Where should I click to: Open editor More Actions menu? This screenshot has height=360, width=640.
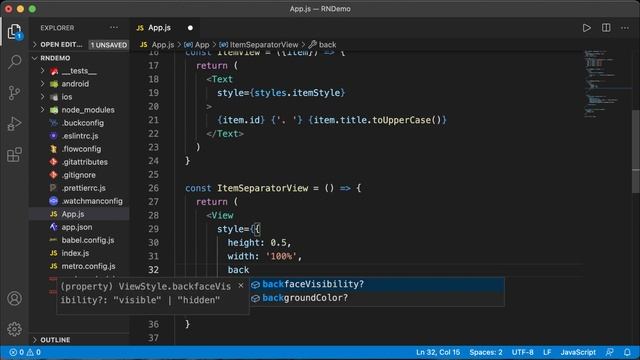click(625, 28)
